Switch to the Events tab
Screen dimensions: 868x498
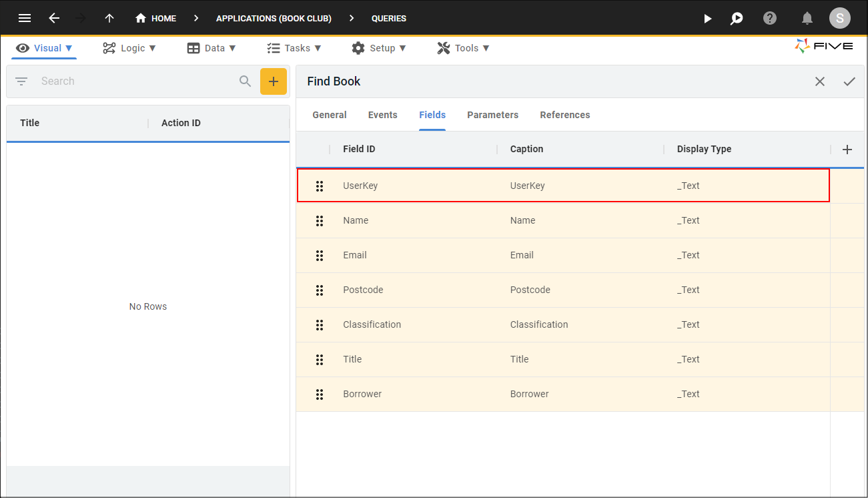383,115
